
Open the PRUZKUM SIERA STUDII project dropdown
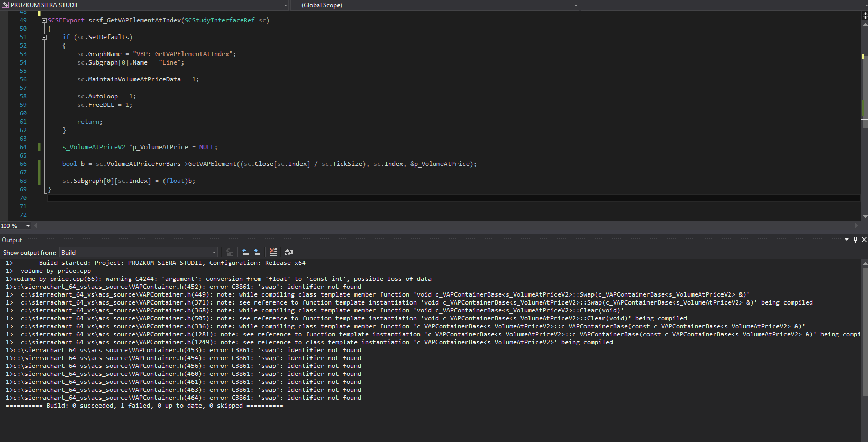pos(286,5)
